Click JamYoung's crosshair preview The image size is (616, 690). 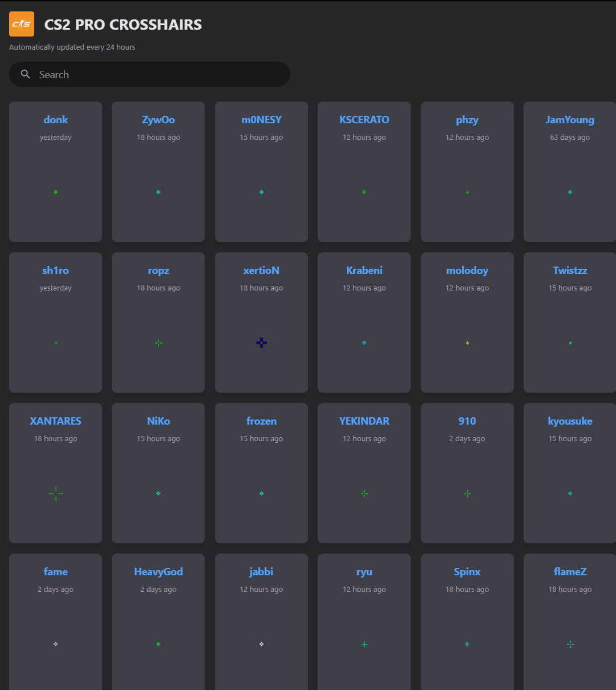click(x=570, y=192)
